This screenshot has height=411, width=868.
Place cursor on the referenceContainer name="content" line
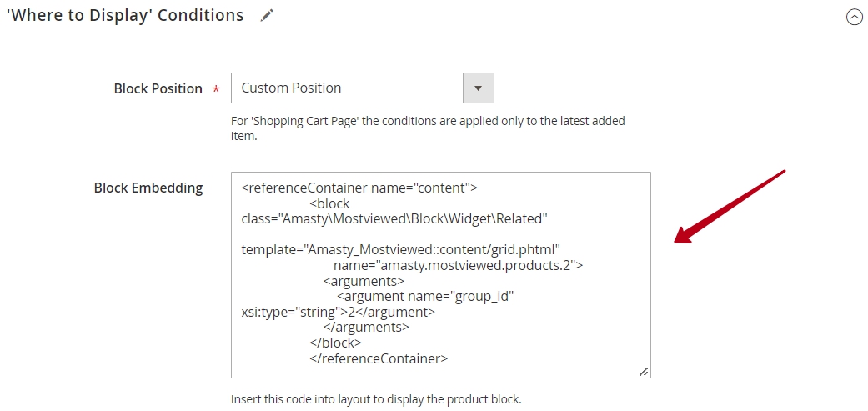359,188
